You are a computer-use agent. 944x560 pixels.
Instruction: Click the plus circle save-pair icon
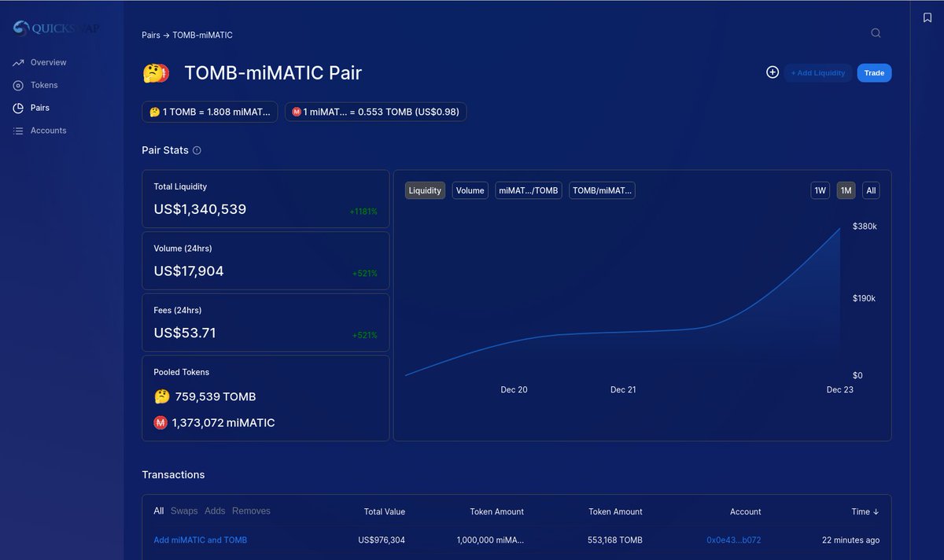coord(773,72)
